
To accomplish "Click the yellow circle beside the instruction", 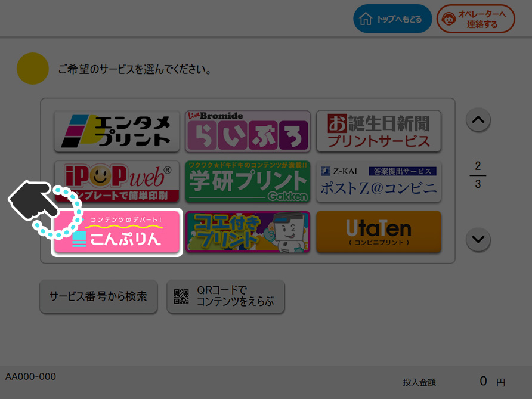I will tap(33, 69).
